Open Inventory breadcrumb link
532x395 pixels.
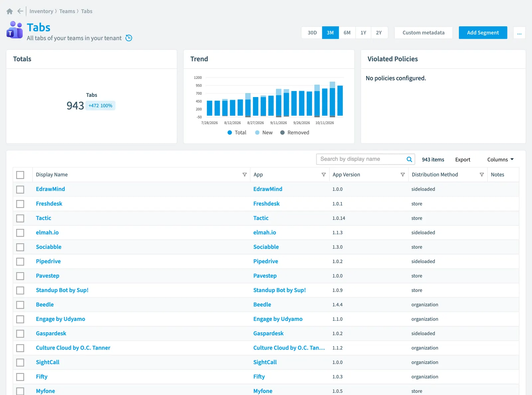pyautogui.click(x=41, y=11)
